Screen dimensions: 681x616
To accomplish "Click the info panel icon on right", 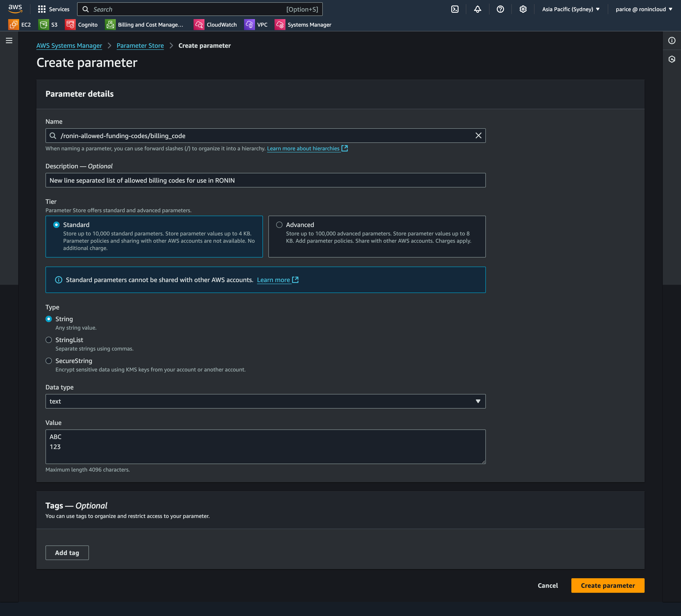I will [x=672, y=41].
